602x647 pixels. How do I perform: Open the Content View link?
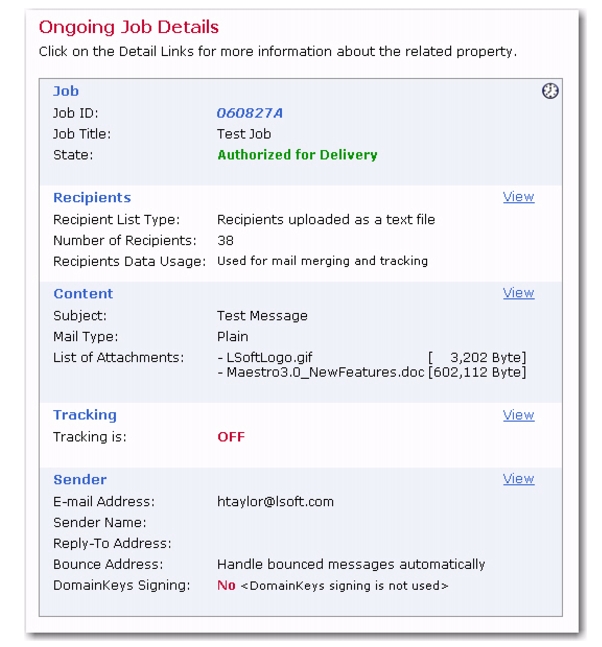pos(518,293)
